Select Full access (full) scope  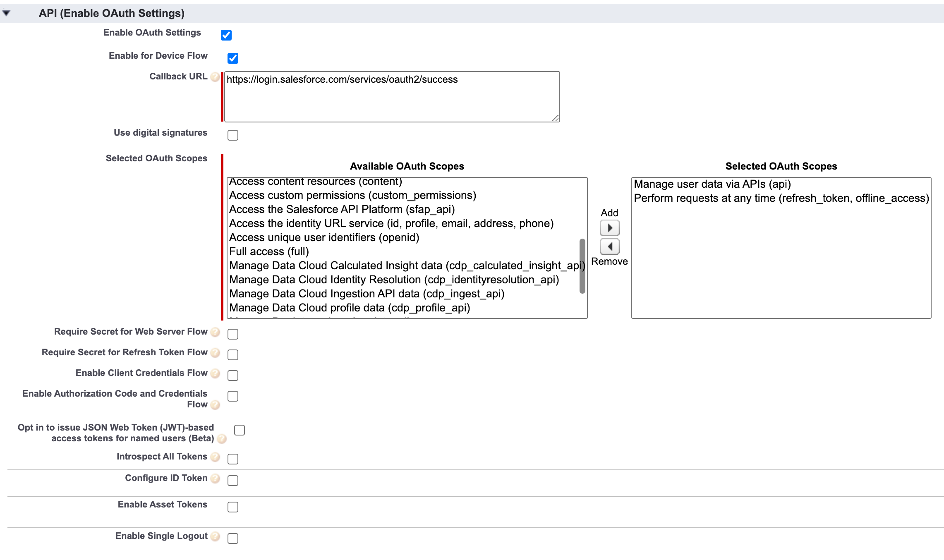coord(269,251)
